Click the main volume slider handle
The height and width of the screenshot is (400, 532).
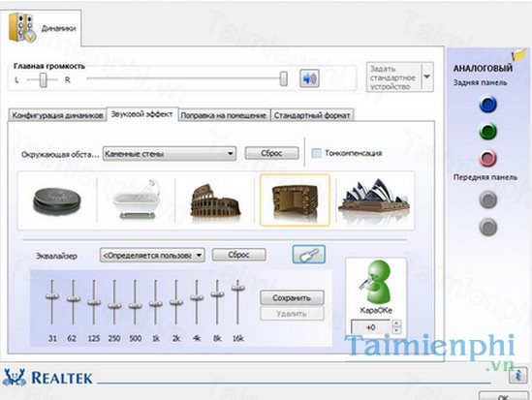pos(283,78)
